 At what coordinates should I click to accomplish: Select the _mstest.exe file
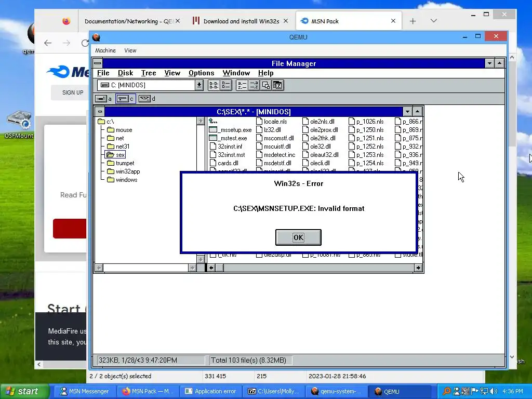click(x=228, y=138)
